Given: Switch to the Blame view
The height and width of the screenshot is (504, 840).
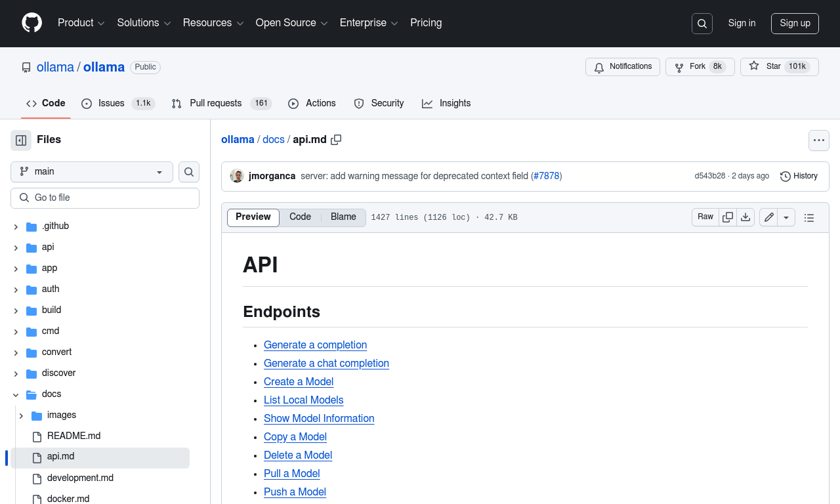Looking at the screenshot, I should pyautogui.click(x=343, y=217).
